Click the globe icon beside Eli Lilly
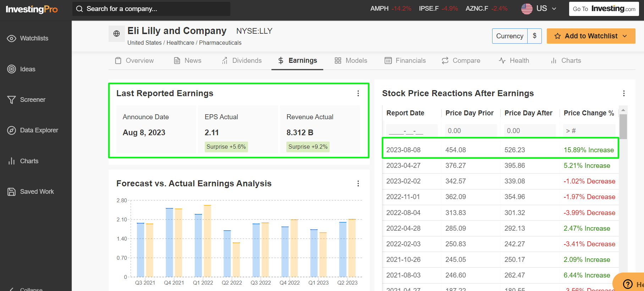 coord(116,34)
